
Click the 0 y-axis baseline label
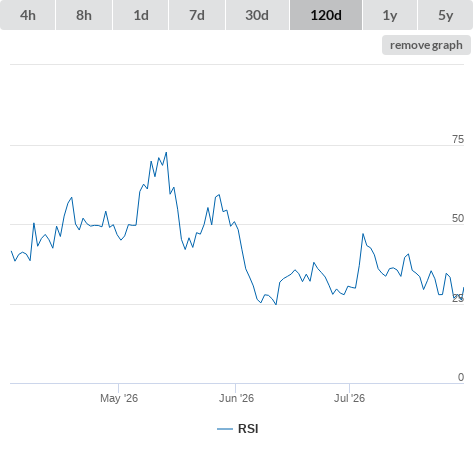click(x=461, y=377)
